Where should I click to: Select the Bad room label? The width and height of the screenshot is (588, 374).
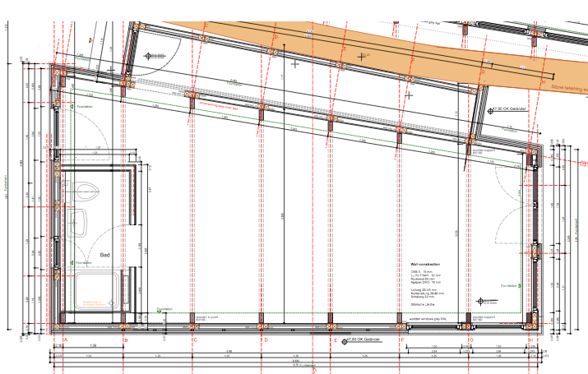[104, 256]
